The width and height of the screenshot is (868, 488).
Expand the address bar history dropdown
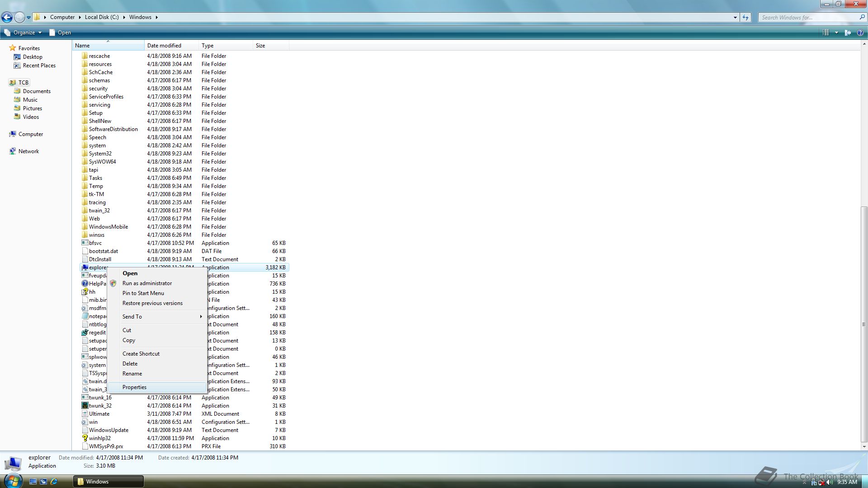(735, 18)
